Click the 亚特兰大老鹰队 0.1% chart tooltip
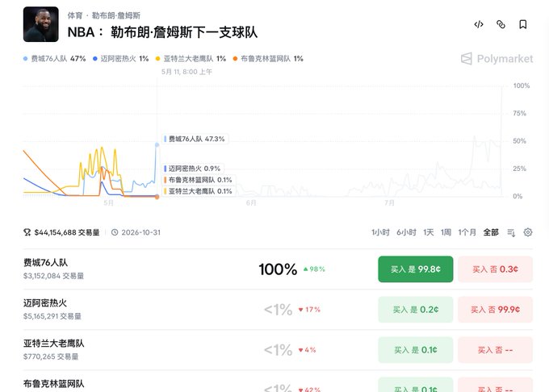This screenshot has width=549, height=392. click(199, 191)
